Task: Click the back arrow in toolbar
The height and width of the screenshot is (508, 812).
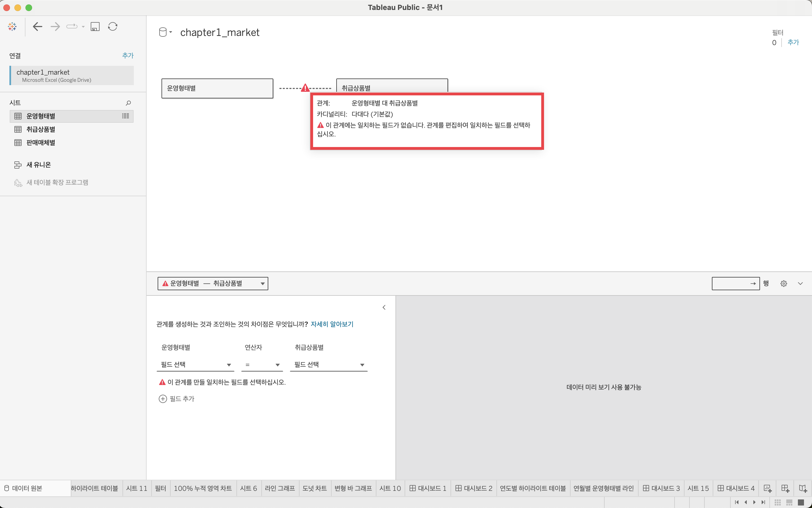Action: click(37, 27)
